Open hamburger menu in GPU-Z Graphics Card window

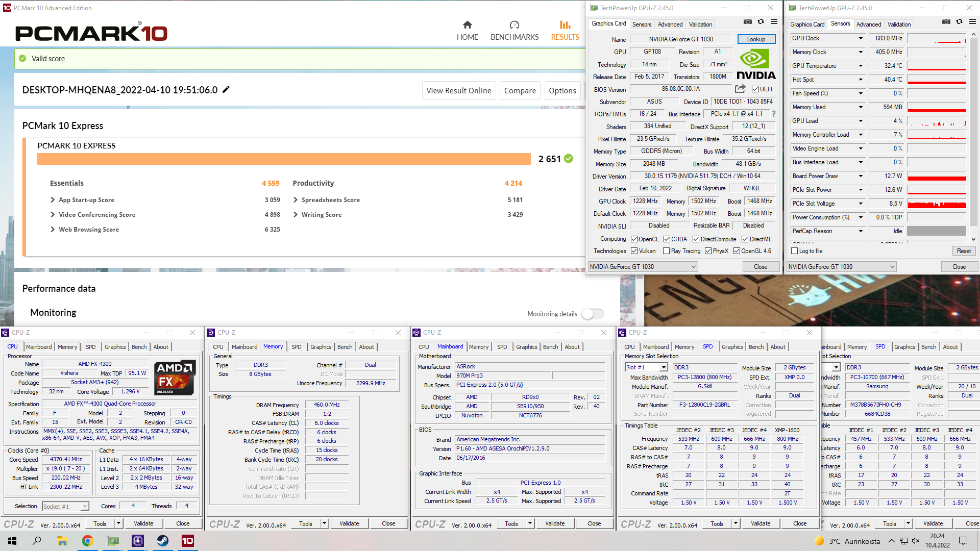tap(774, 22)
